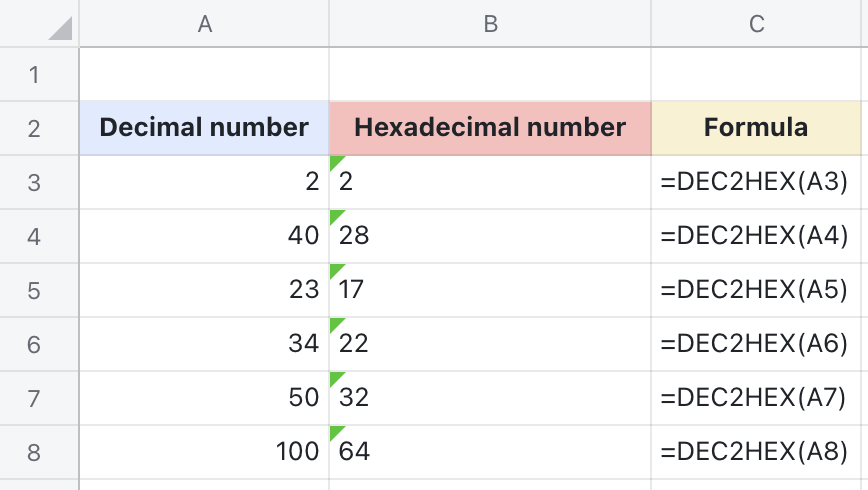Select column A header
This screenshot has width=868, height=490.
205,24
